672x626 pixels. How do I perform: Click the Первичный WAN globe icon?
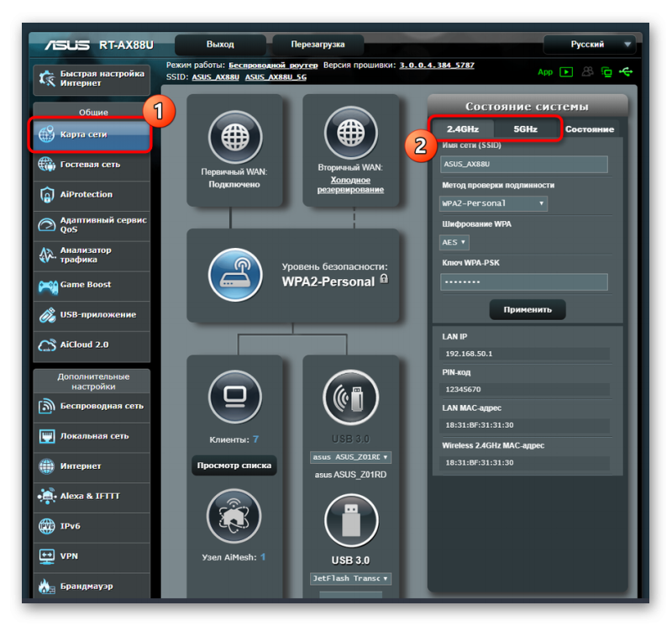pos(235,137)
